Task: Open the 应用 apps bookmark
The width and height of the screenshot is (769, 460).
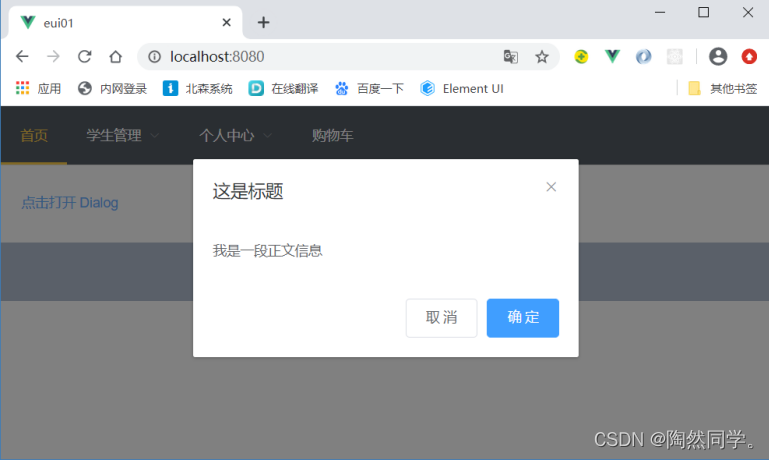Action: [38, 89]
